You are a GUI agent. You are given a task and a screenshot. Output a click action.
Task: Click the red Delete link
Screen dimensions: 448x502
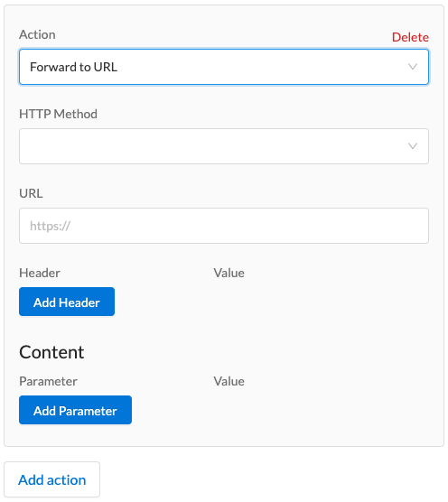tap(410, 37)
